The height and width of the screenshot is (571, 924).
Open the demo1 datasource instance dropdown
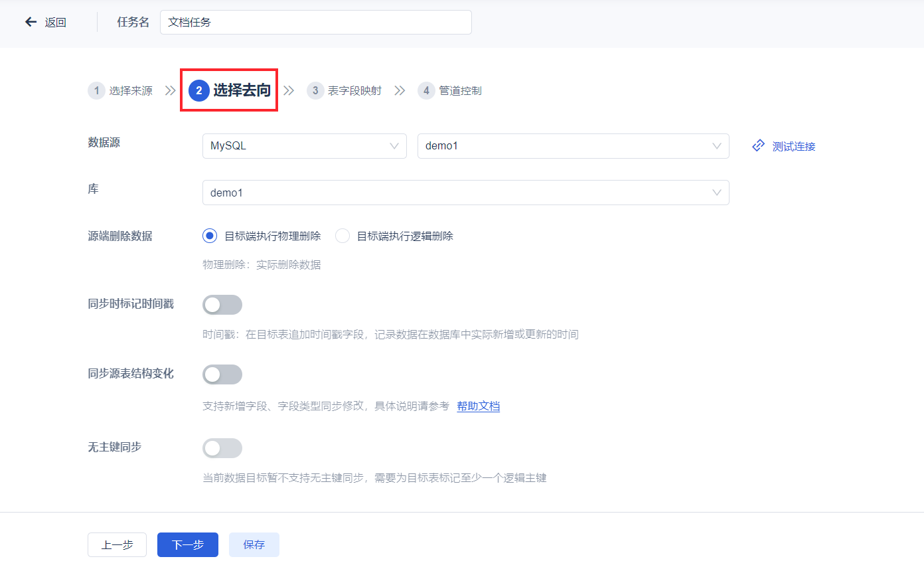point(572,145)
